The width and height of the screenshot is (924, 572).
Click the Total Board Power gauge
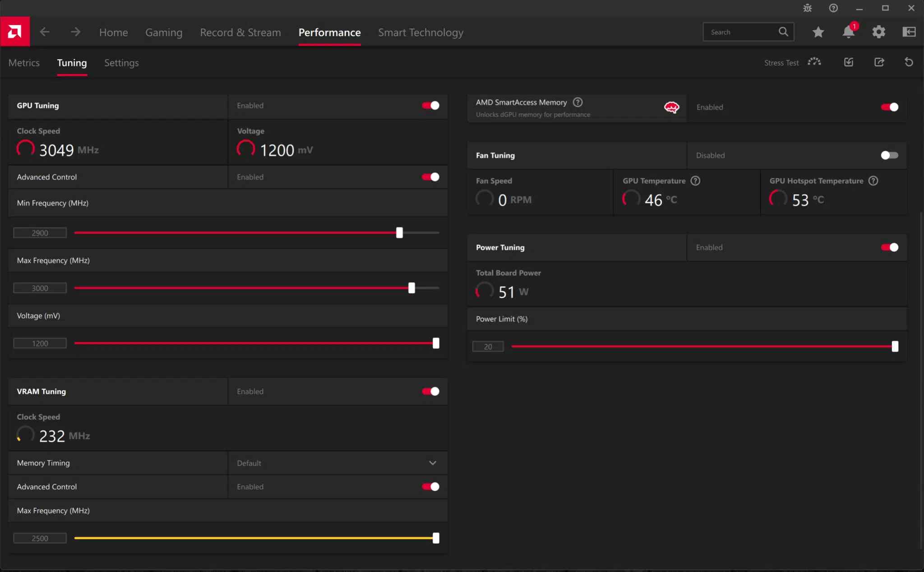[485, 290]
